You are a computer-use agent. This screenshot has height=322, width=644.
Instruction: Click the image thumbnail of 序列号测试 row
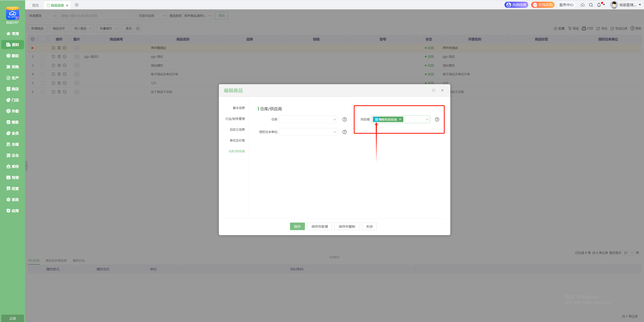coord(77,48)
